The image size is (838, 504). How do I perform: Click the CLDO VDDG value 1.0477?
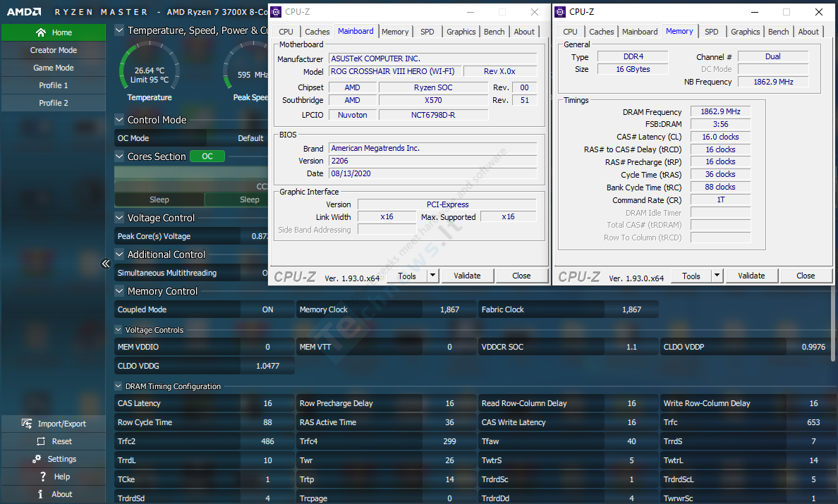(x=268, y=366)
